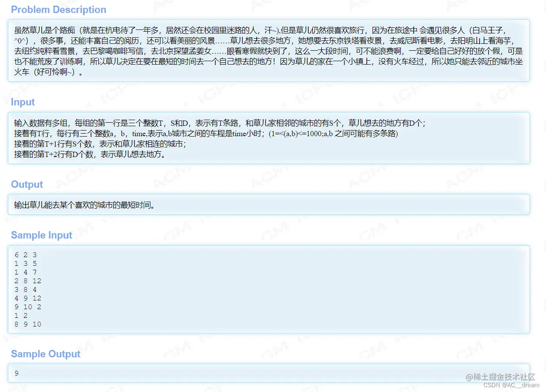546x392 pixels.
Task: Click input line starting with 接着有T行
Action: (x=206, y=134)
